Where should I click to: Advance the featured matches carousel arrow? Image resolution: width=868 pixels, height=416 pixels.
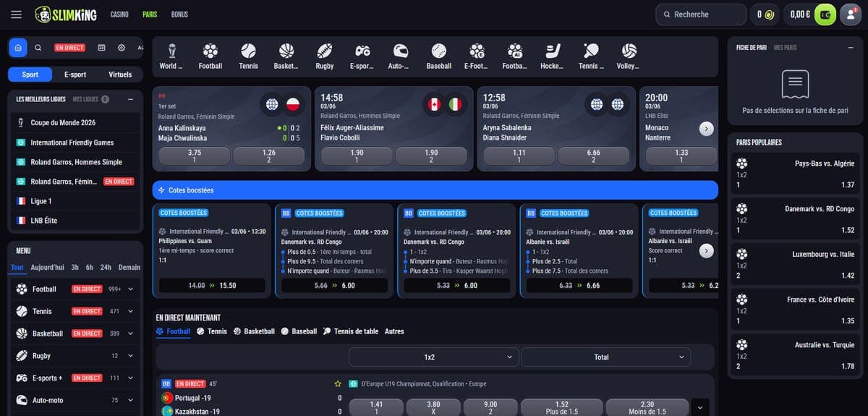coord(707,128)
